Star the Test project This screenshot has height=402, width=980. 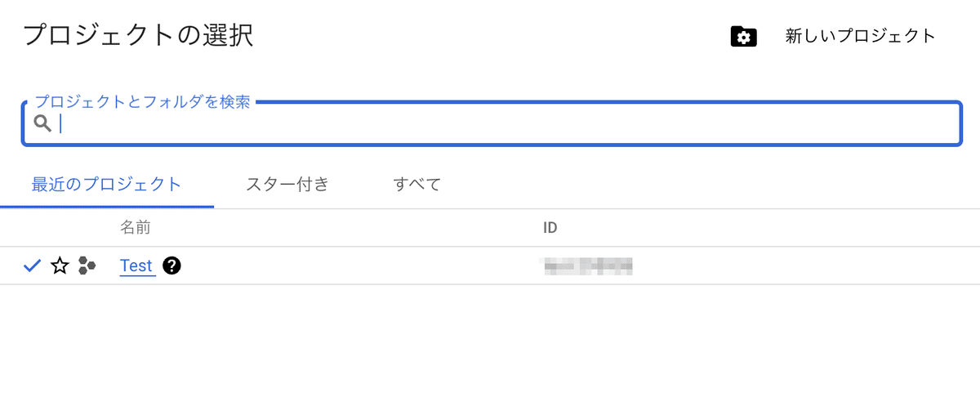click(60, 266)
